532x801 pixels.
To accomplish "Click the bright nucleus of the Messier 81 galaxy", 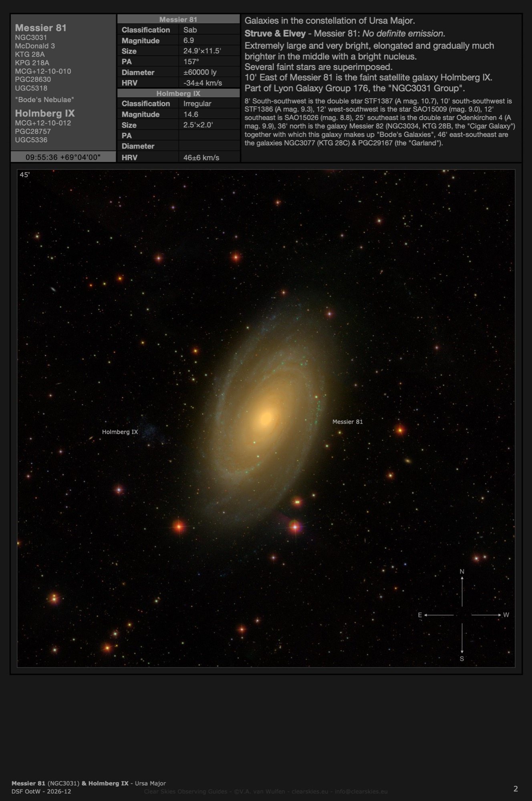I will tap(266, 418).
